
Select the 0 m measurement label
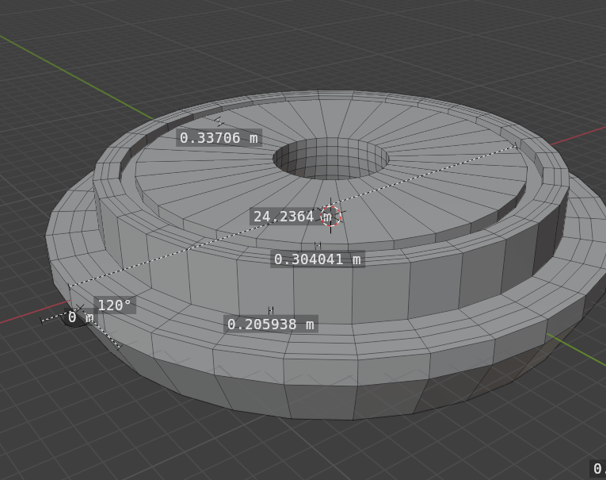81,318
